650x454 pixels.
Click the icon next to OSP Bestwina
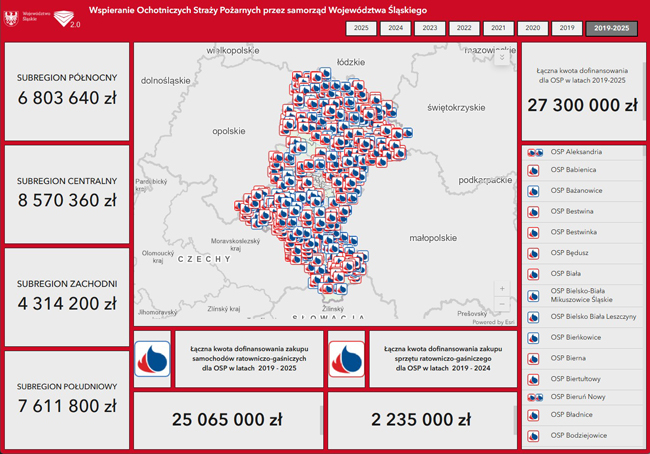click(x=533, y=212)
